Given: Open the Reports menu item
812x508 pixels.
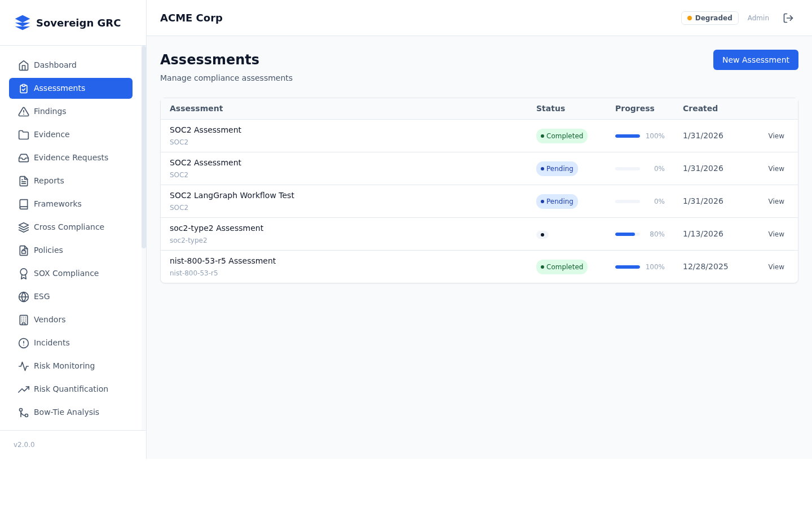Looking at the screenshot, I should point(49,181).
